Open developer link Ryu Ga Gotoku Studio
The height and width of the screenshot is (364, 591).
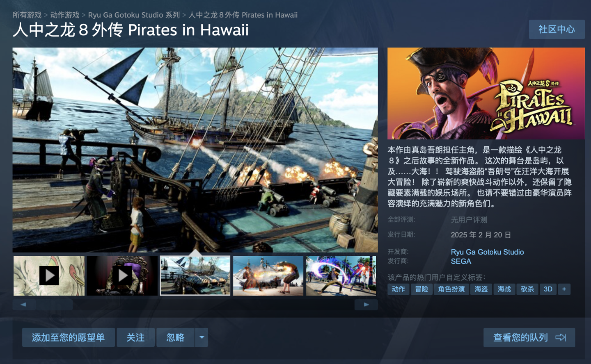pos(487,252)
